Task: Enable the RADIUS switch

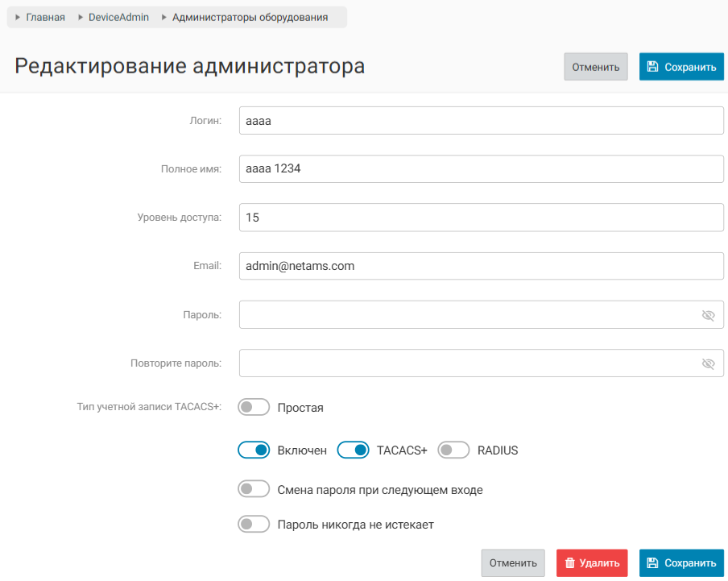Action: 453,450
